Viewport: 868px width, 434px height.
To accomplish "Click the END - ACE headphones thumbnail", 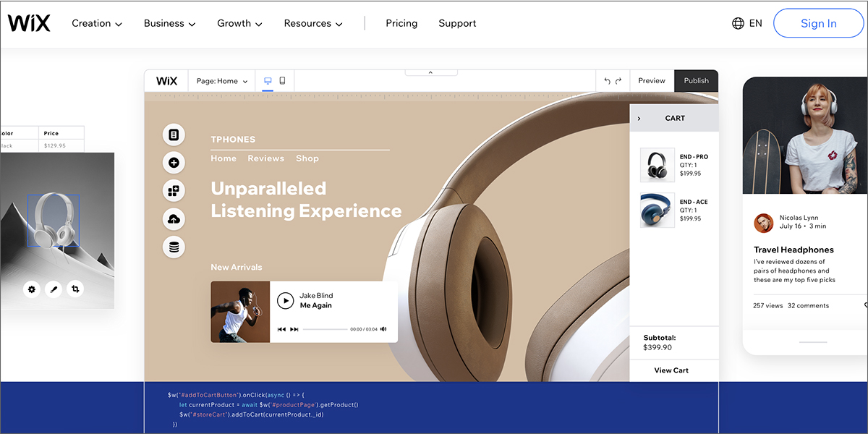I will coord(658,210).
